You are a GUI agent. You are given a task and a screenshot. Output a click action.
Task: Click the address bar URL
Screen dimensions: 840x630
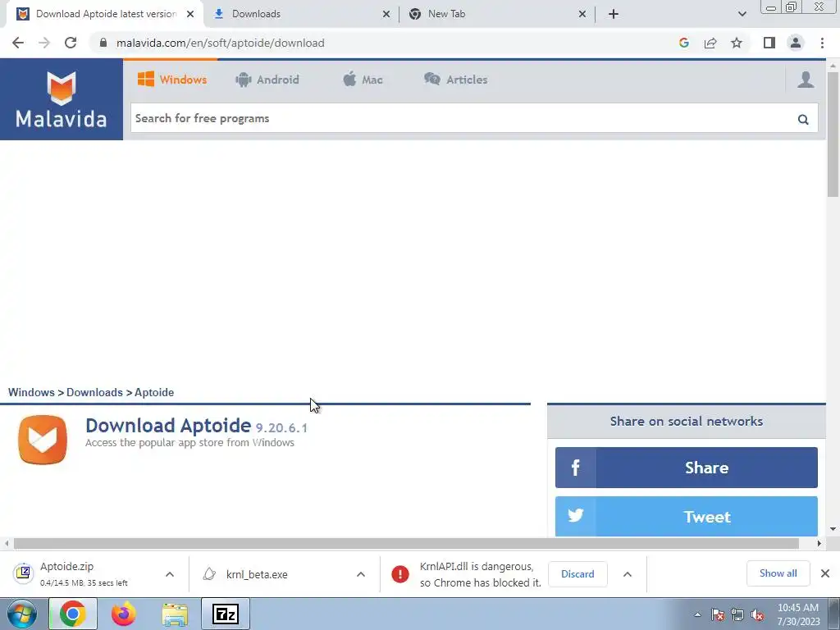220,43
